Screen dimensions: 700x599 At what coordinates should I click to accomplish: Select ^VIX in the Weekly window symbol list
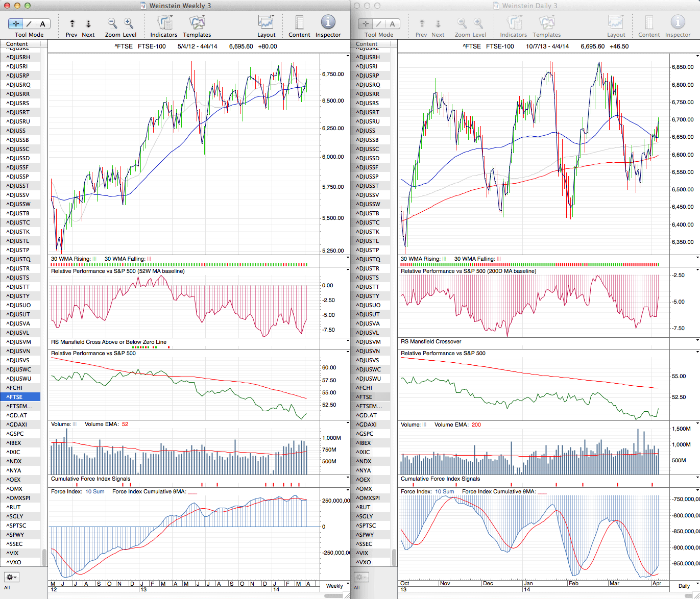(x=12, y=553)
